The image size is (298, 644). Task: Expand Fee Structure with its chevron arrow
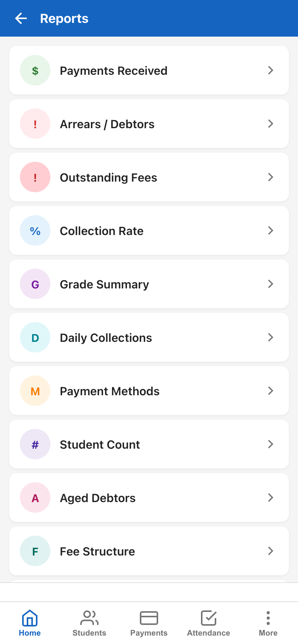click(270, 551)
